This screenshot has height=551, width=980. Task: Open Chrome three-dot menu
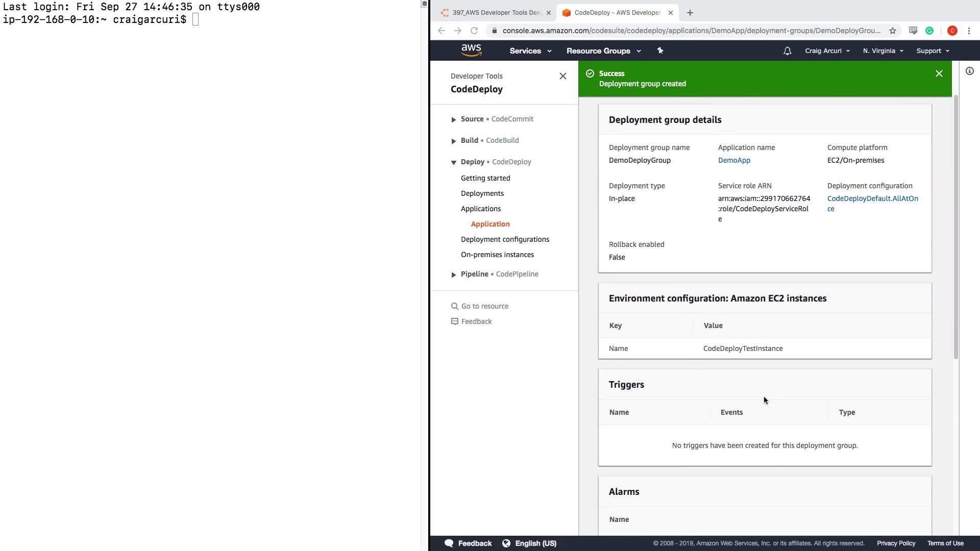point(969,31)
